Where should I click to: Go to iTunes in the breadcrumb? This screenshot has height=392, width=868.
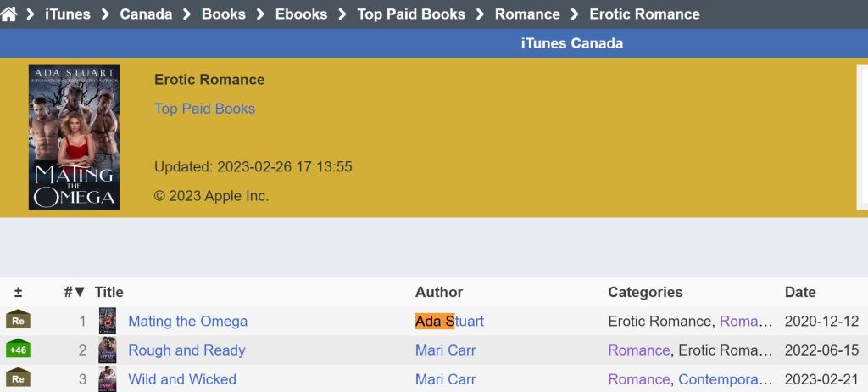point(68,14)
